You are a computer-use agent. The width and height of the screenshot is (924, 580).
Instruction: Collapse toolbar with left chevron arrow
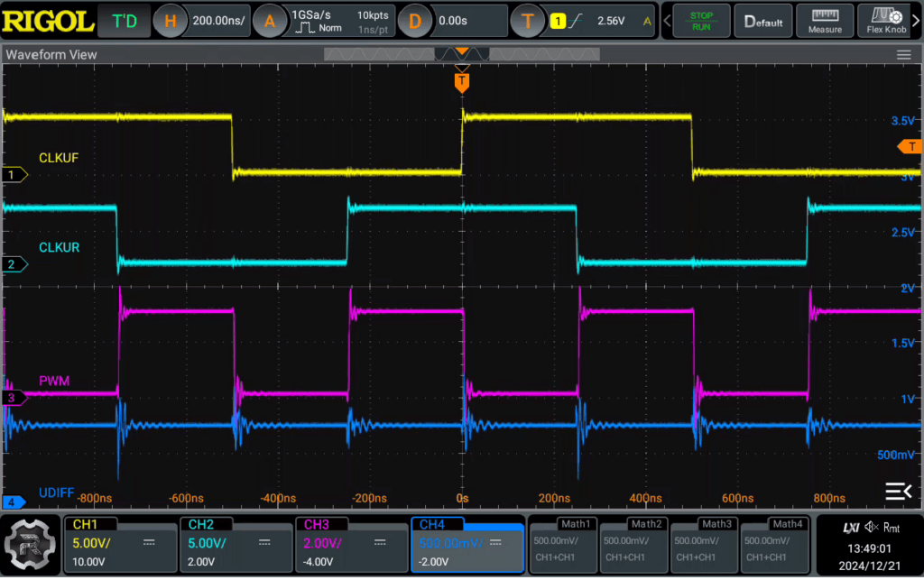click(x=667, y=21)
